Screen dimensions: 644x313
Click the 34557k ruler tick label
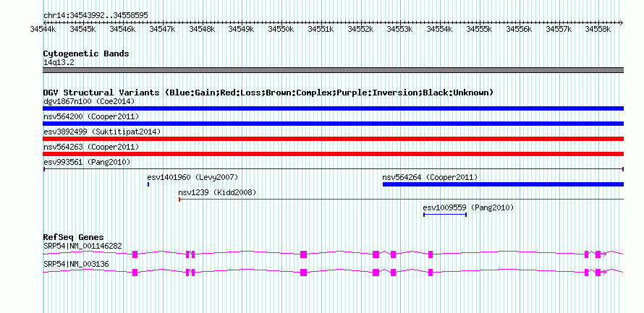click(559, 29)
